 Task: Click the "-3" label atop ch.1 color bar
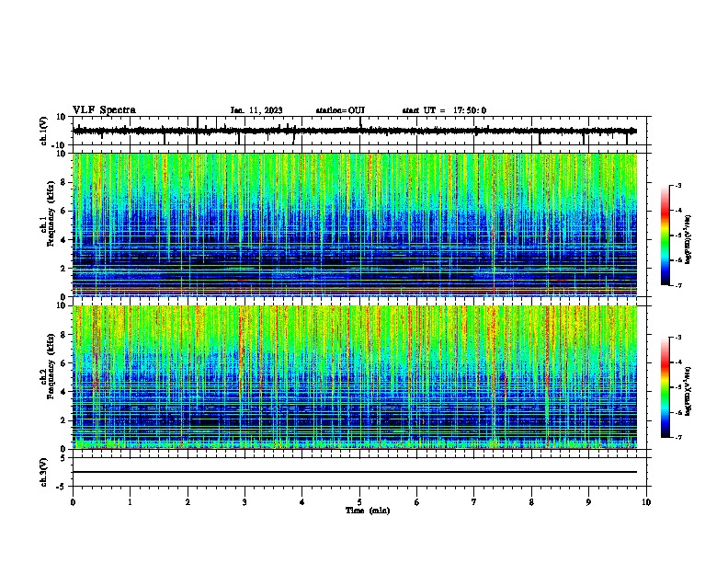677,186
